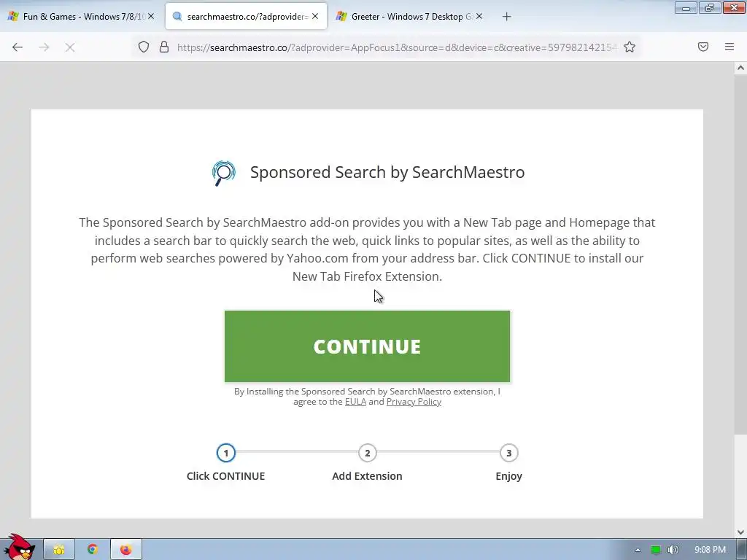View site security via padlock icon

tap(164, 47)
